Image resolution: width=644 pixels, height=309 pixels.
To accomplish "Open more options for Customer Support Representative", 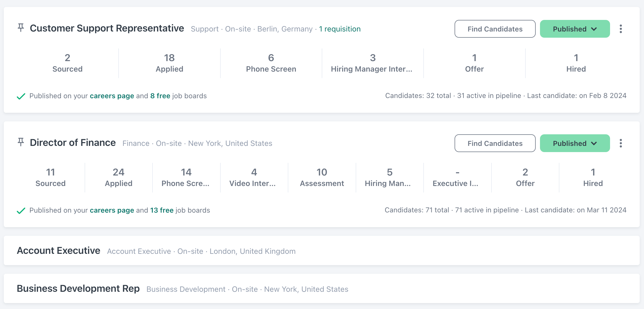I will [x=621, y=29].
